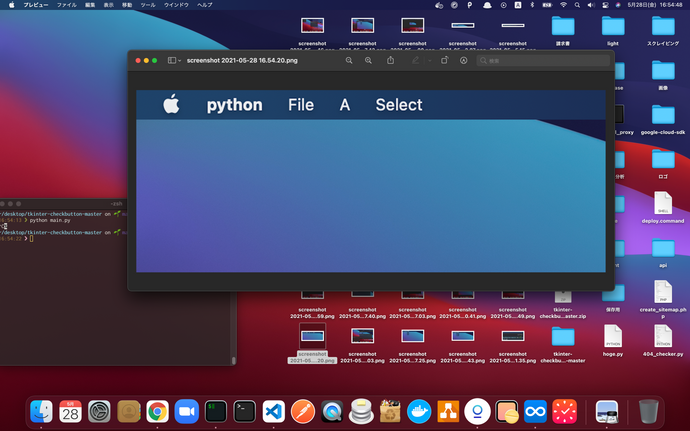
Task: Open Docker from the Dock
Action: [419, 412]
